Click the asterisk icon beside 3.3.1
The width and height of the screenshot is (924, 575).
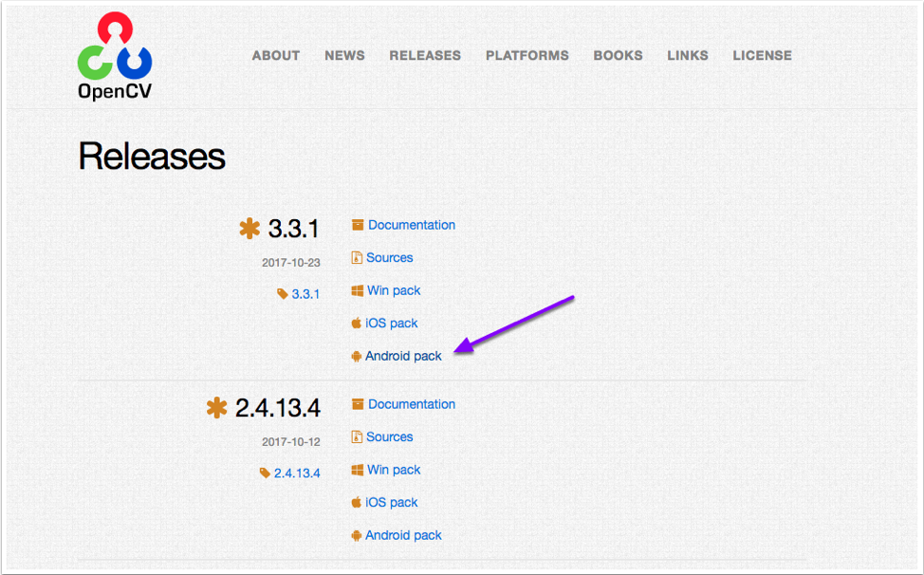[249, 229]
